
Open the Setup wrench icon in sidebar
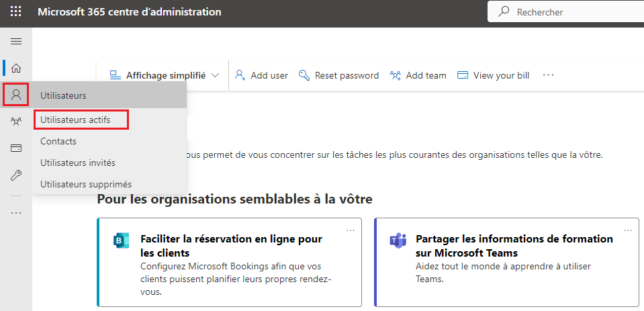tap(16, 175)
